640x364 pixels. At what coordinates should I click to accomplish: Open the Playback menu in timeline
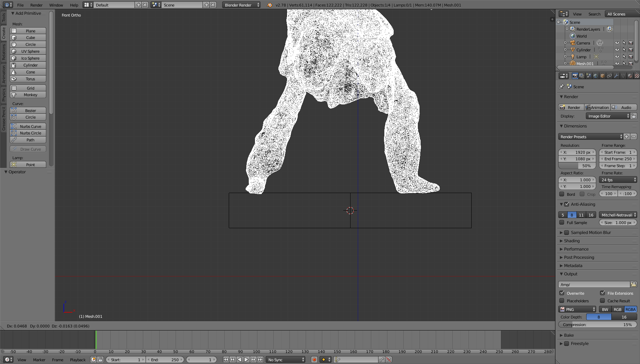click(x=78, y=360)
